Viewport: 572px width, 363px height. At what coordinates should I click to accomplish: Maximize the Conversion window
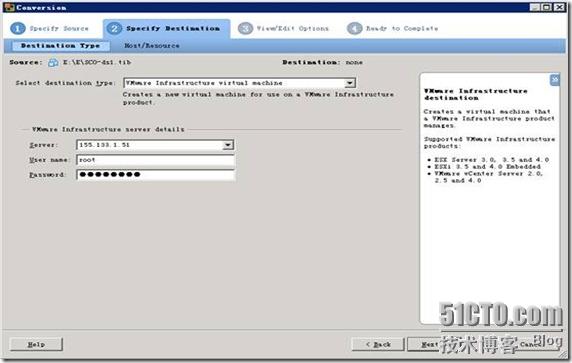pyautogui.click(x=546, y=7)
